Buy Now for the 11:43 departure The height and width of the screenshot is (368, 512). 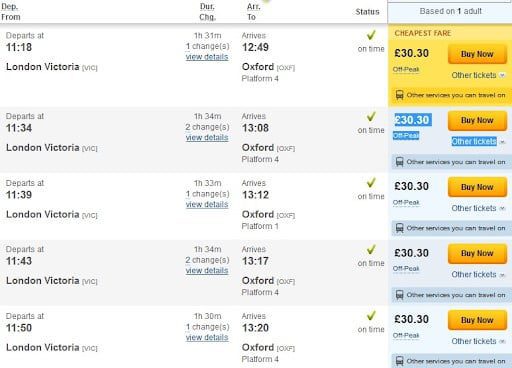coord(477,253)
